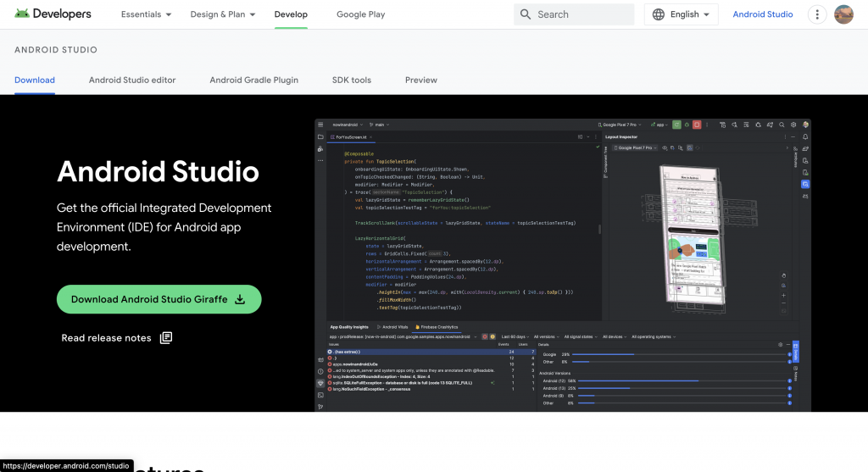Focus the Search input field
Image resolution: width=868 pixels, height=472 pixels.
[x=574, y=14]
